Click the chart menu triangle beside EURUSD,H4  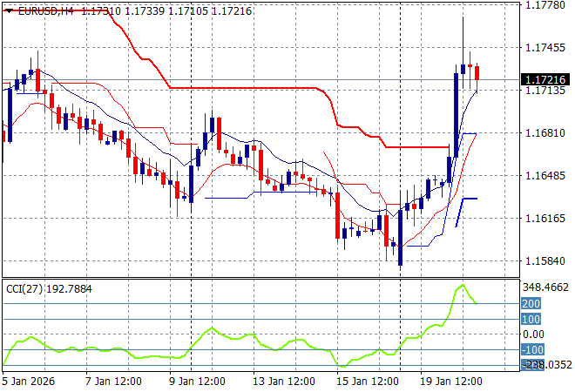point(9,11)
